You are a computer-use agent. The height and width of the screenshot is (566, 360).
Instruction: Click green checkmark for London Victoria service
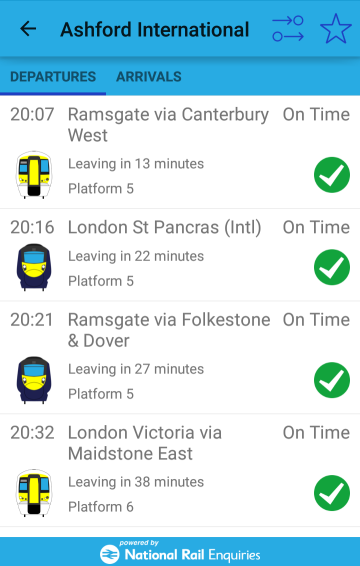pos(332,493)
